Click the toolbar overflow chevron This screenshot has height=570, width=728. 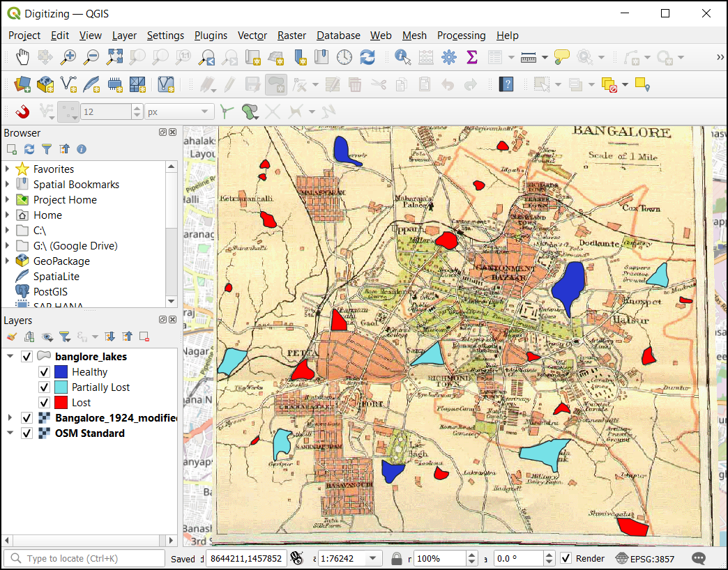[720, 57]
